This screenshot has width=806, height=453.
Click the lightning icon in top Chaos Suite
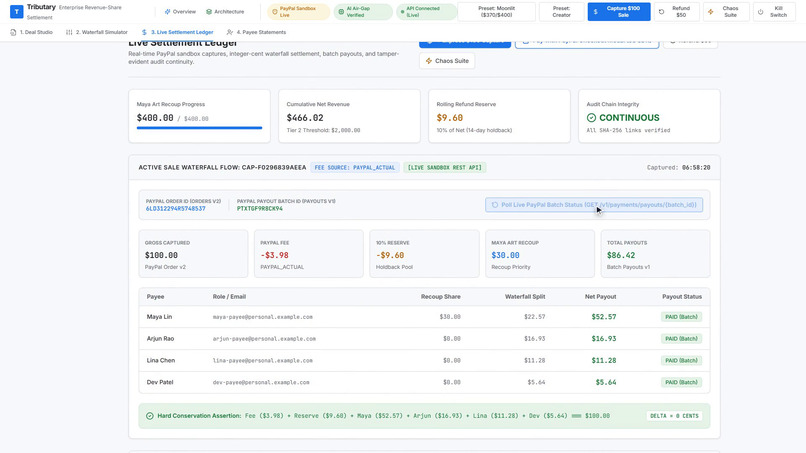(711, 11)
